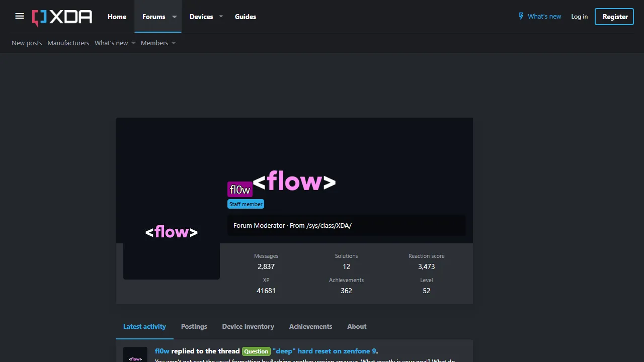Expand the Members dropdown arrow
This screenshot has width=644, height=362.
point(174,43)
